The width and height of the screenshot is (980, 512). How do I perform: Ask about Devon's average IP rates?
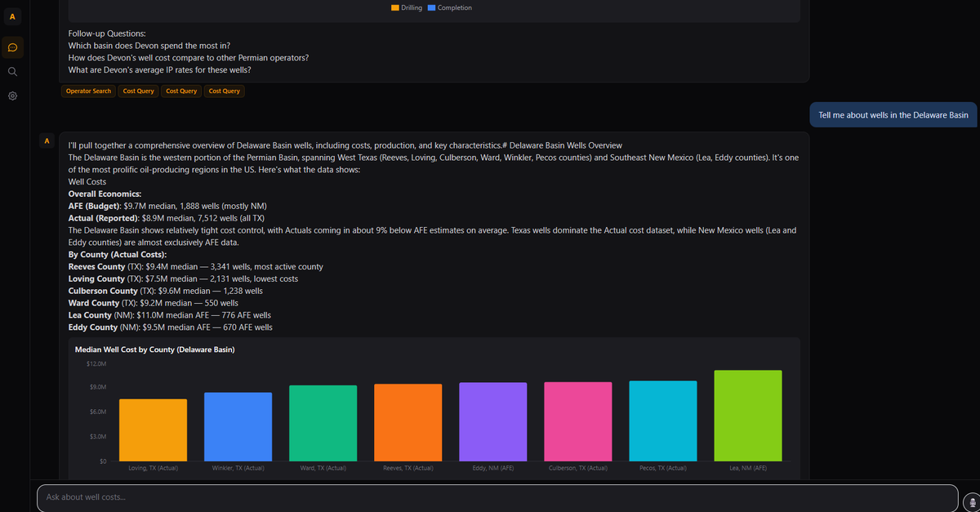(x=160, y=69)
